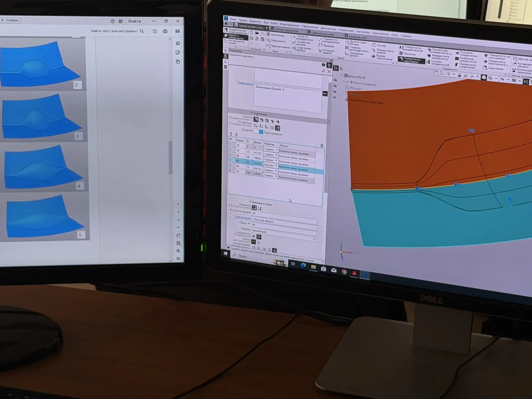Viewport: 532px width, 399px height.
Task: Select the Автолиния sketch tool
Action: [275, 35]
